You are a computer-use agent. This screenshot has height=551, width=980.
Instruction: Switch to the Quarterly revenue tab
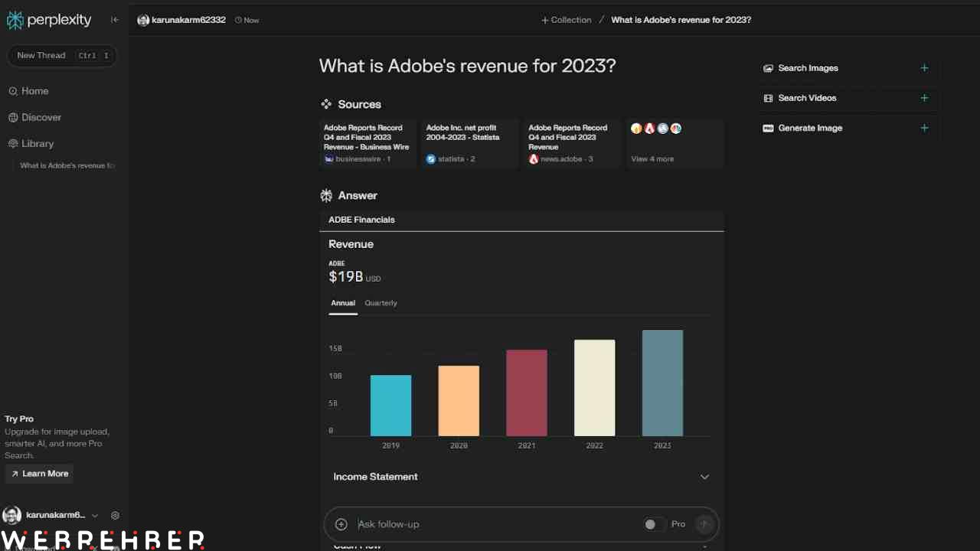pyautogui.click(x=381, y=303)
